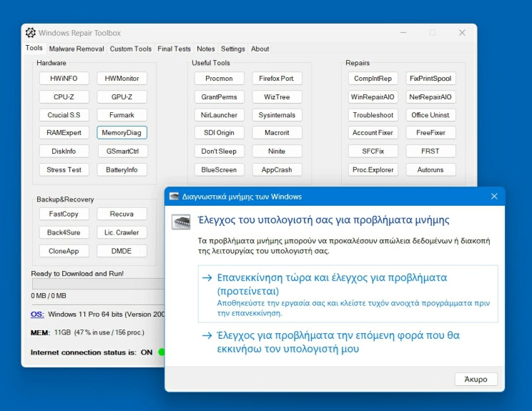
Task: Open AppCrash tool
Action: click(277, 169)
